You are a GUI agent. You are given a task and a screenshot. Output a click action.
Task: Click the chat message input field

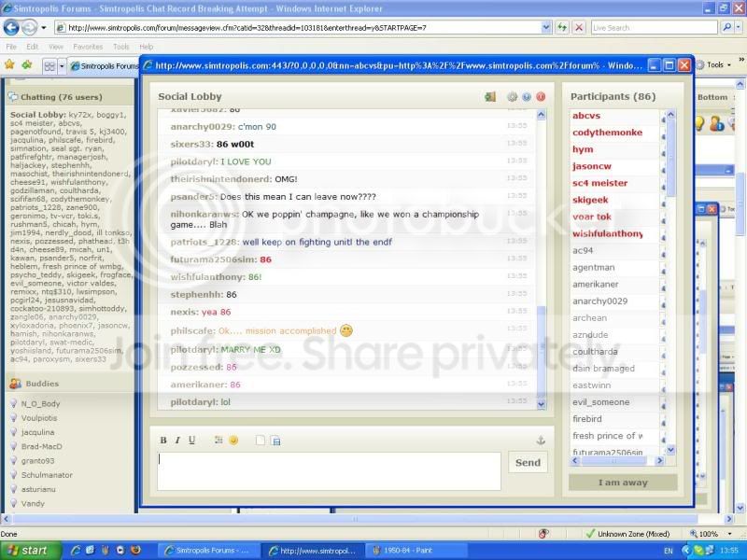tap(330, 471)
